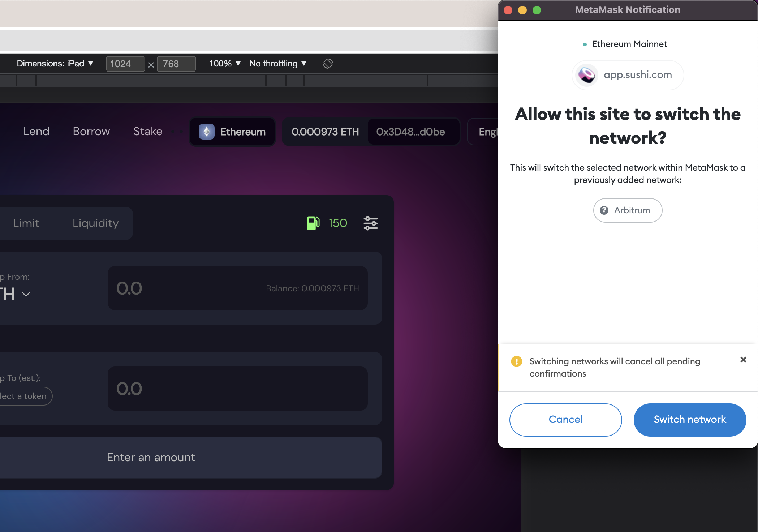The image size is (758, 532).
Task: Click the Swap From amount field
Action: (238, 288)
